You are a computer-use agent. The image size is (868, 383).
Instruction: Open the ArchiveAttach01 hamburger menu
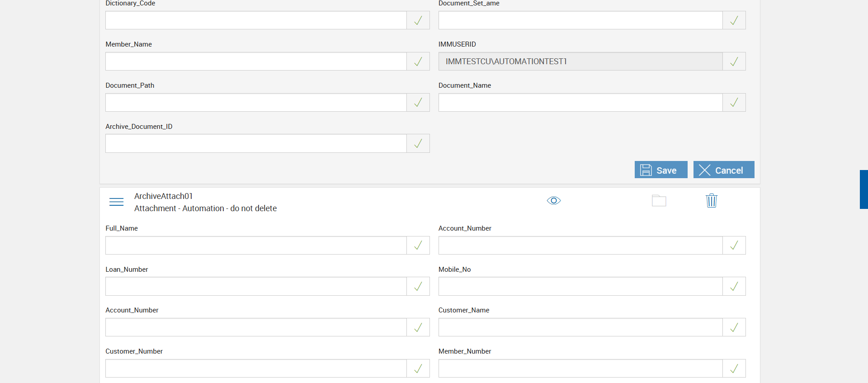point(116,202)
